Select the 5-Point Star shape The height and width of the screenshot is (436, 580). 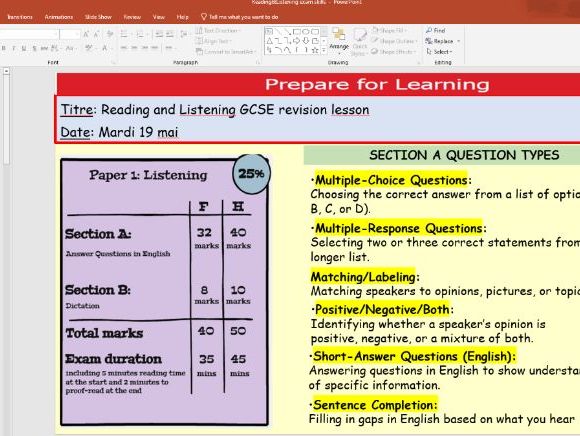coord(315,50)
